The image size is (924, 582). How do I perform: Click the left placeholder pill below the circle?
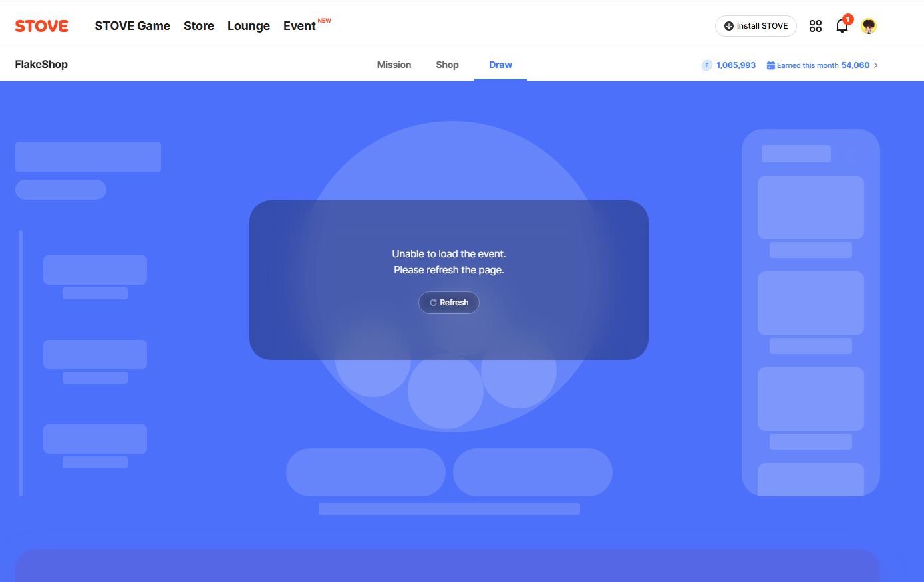click(365, 472)
